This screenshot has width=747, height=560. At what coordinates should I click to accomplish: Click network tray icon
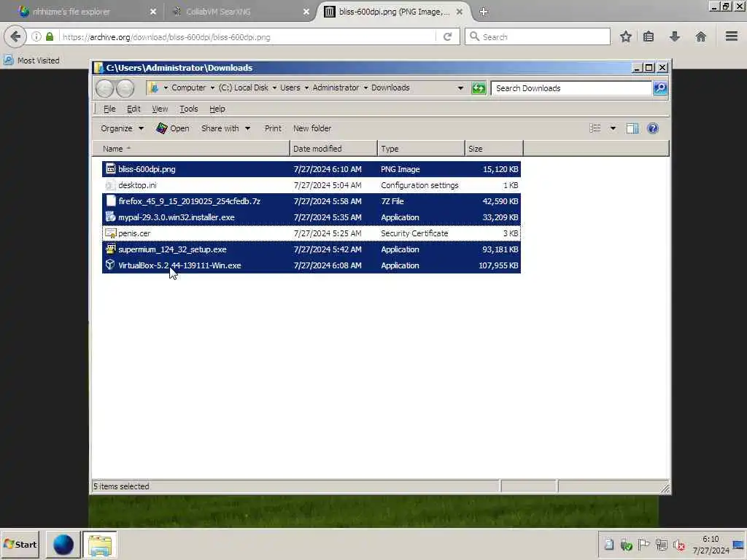coord(661,544)
